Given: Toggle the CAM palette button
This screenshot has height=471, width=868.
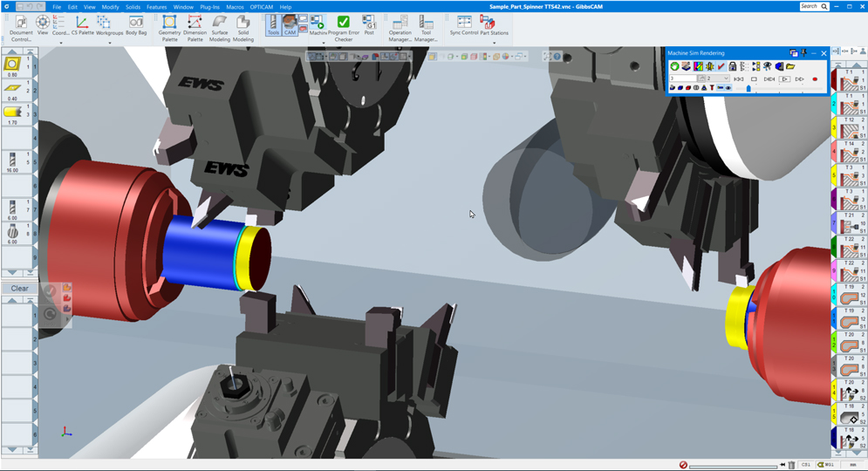Looking at the screenshot, I should pos(290,24).
